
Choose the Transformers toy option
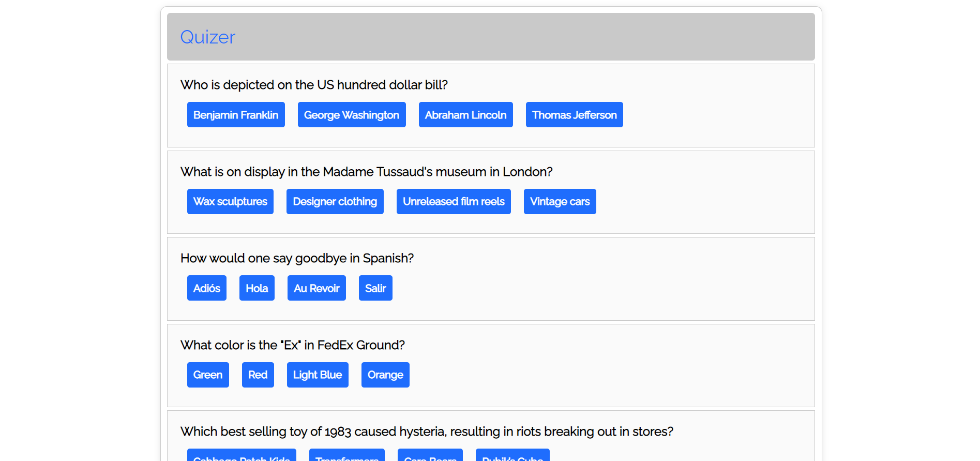[x=347, y=455]
